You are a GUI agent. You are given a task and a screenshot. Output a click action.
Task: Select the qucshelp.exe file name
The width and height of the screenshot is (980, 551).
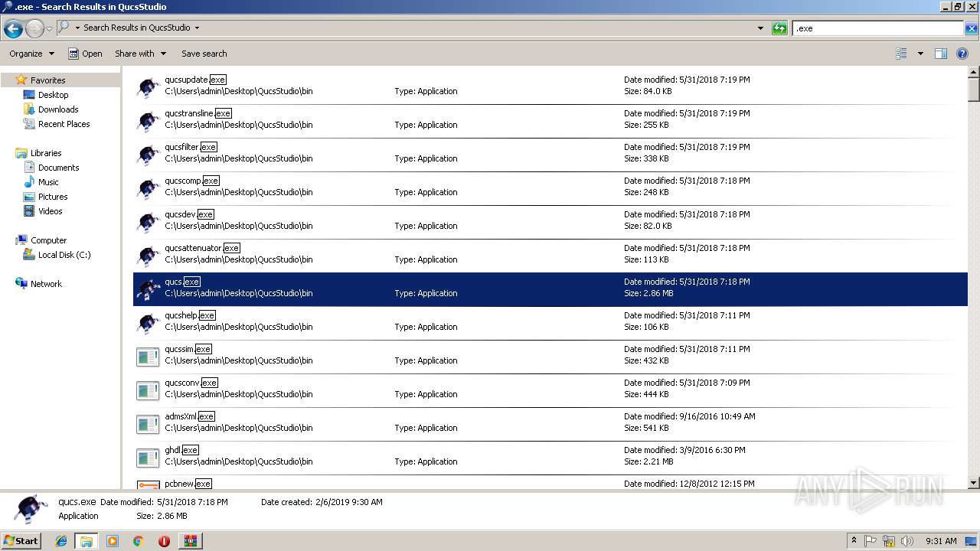pos(190,315)
